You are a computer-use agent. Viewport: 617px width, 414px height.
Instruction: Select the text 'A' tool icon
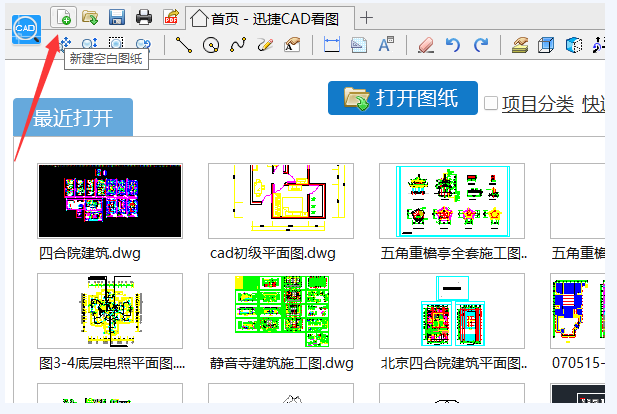(x=386, y=44)
